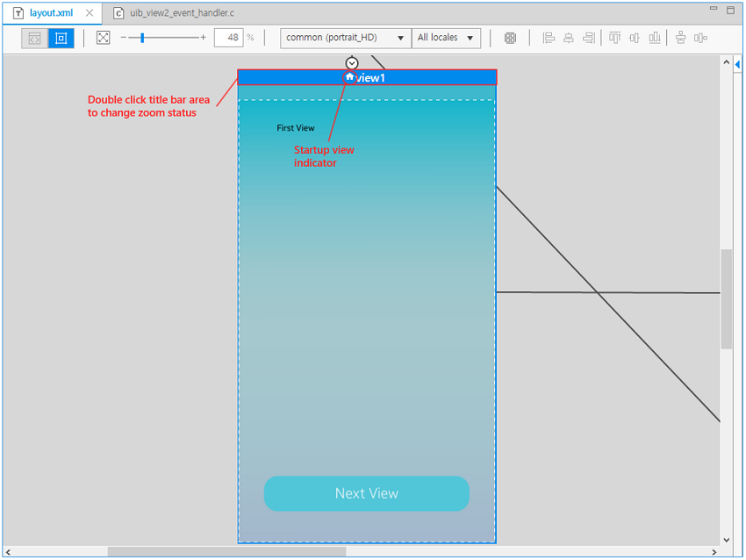The width and height of the screenshot is (746, 560).
Task: Switch to the uib_view2_event_handler.c tab
Action: click(181, 13)
